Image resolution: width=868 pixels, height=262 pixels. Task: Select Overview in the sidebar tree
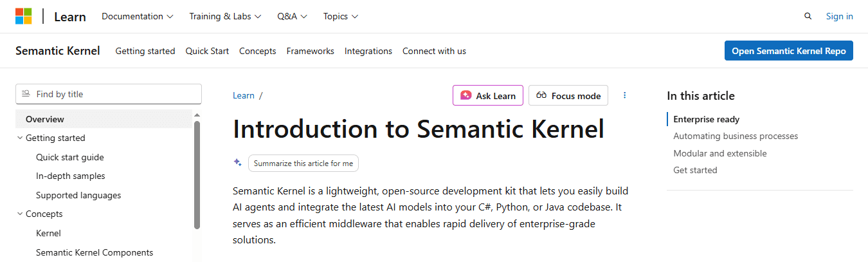click(104, 119)
